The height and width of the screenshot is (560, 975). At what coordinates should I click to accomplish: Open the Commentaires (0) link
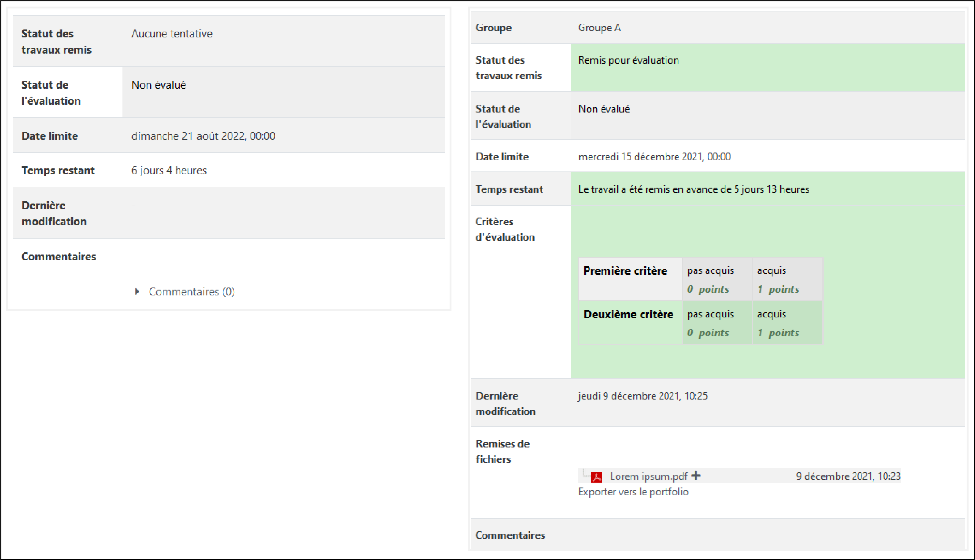click(192, 291)
